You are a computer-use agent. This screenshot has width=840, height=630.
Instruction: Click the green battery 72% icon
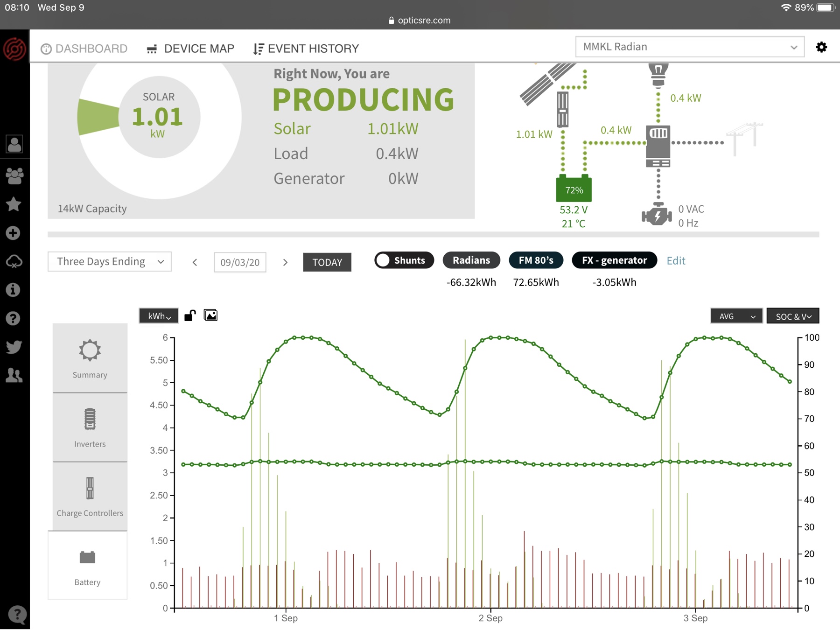[574, 189]
